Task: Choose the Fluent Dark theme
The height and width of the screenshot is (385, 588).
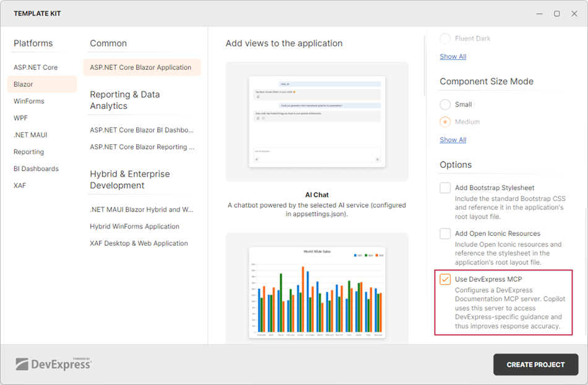Action: (444, 38)
